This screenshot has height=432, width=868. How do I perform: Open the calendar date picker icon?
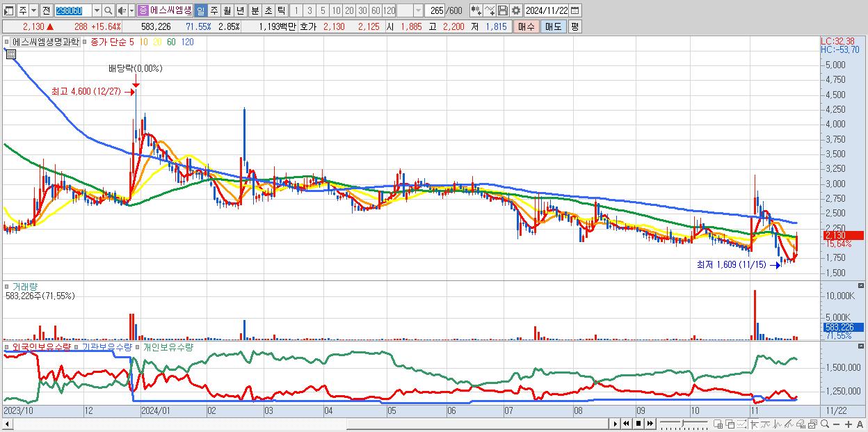click(577, 10)
